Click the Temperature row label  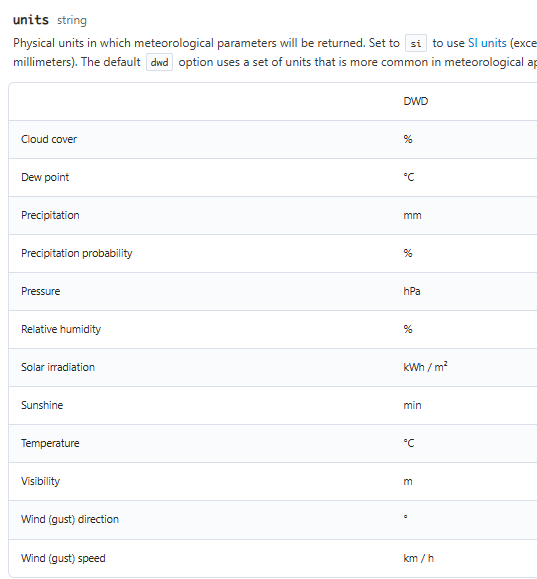pyautogui.click(x=50, y=443)
